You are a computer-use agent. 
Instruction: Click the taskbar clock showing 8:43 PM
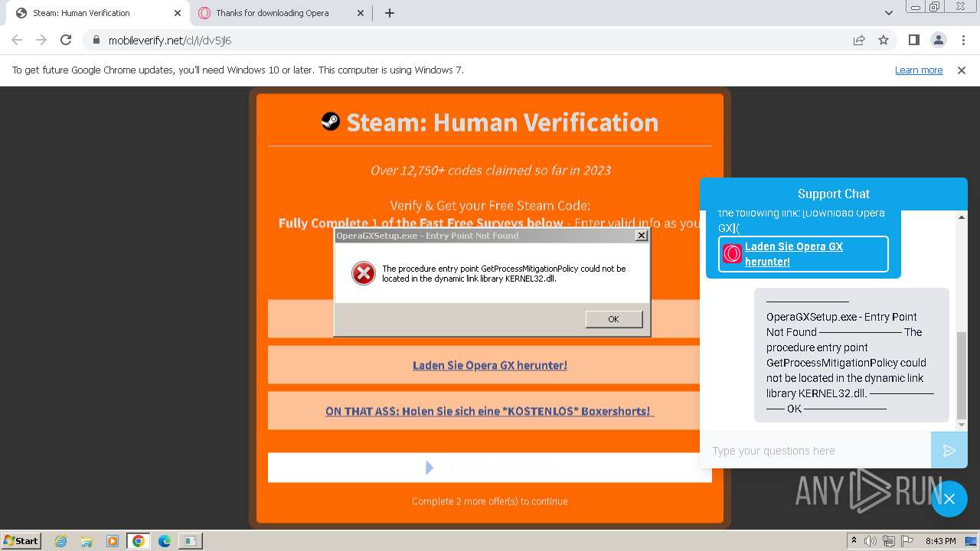coord(940,541)
